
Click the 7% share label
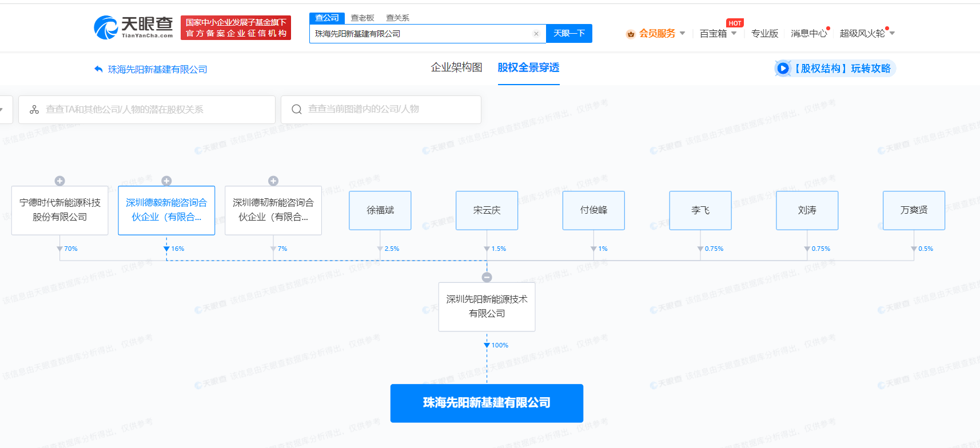tap(282, 249)
